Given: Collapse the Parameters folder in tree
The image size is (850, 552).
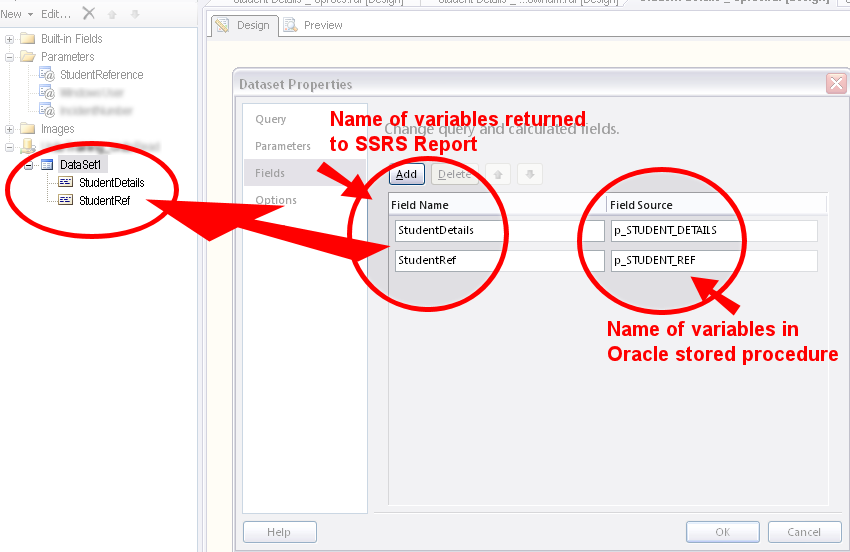Looking at the screenshot, I should pos(10,57).
